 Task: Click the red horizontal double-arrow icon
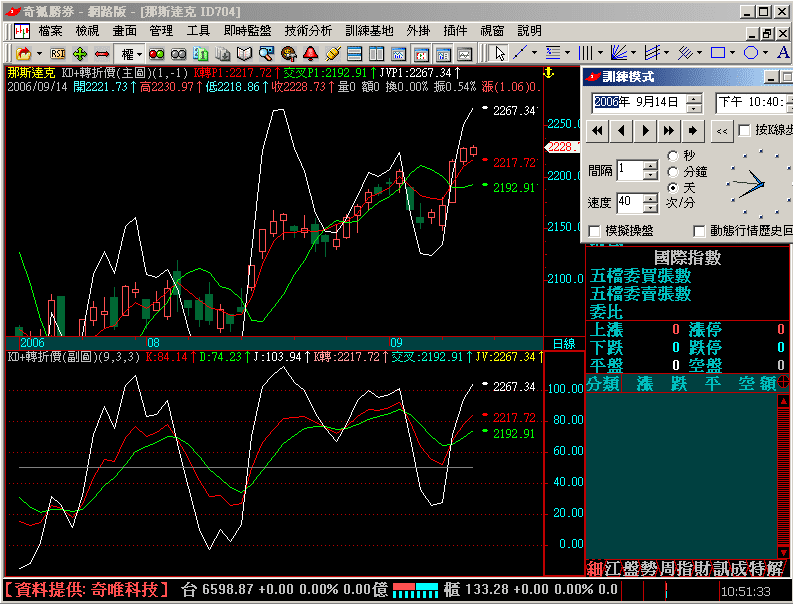coord(101,53)
